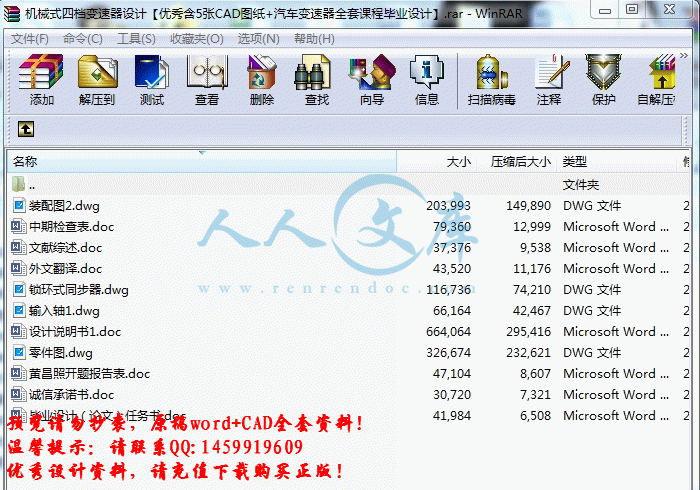Select file name 锁环式同步器.dwg

79,290
